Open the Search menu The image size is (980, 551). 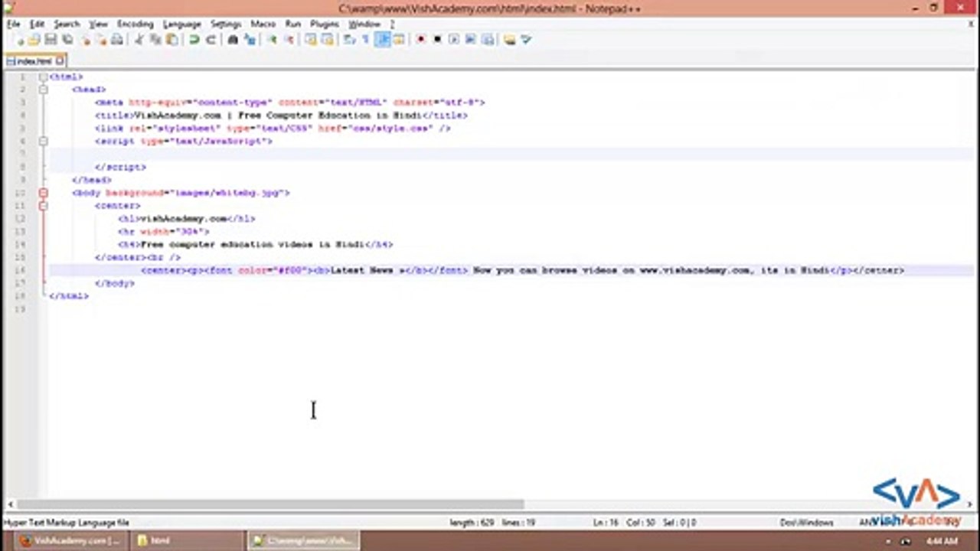click(67, 24)
